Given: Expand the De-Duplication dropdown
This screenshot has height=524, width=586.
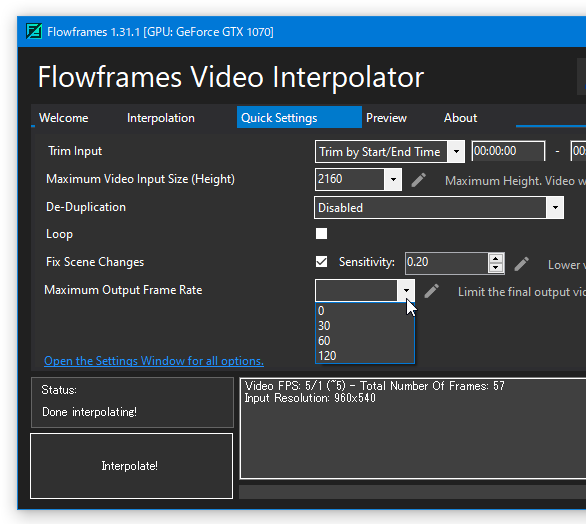Looking at the screenshot, I should tap(555, 207).
